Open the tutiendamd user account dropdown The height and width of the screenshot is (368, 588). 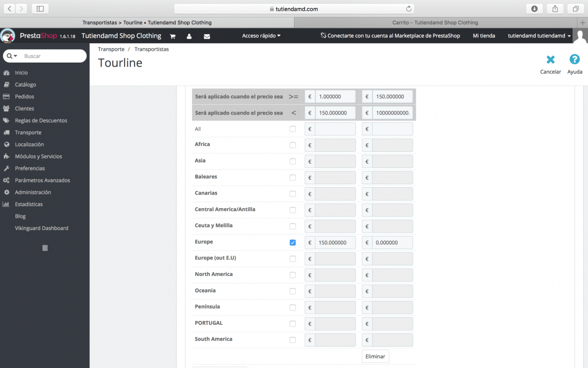539,36
